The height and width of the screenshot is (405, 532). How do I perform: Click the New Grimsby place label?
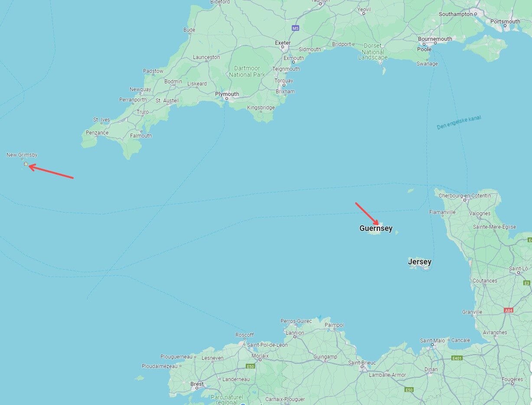22,155
